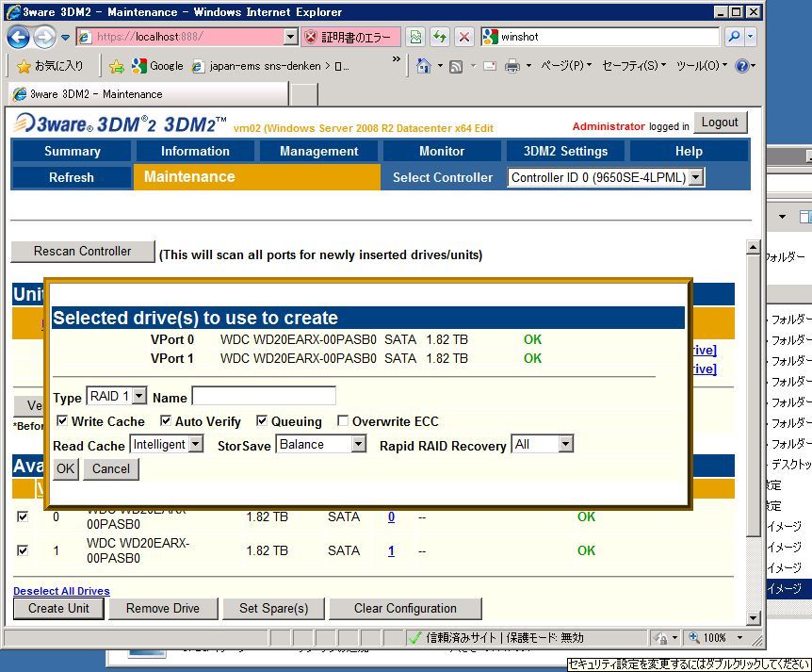Click the blue help question icon
The height and width of the screenshot is (672, 812).
(x=741, y=66)
